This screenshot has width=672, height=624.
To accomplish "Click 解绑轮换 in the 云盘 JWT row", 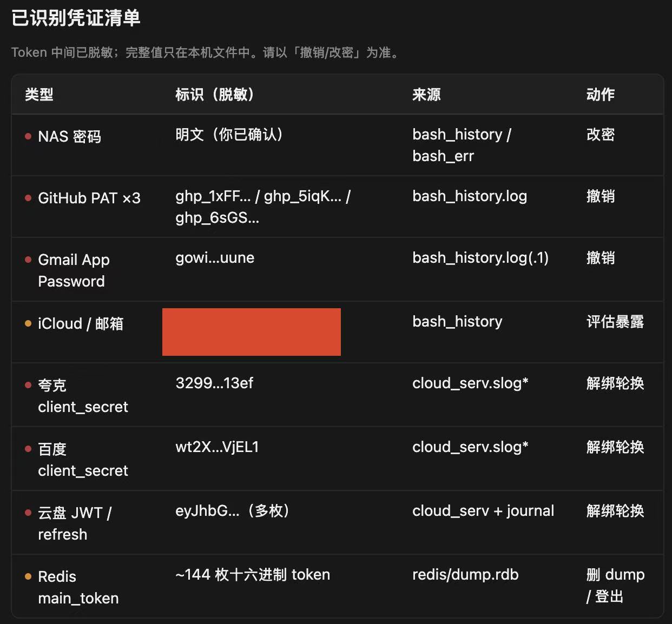I will pos(615,510).
